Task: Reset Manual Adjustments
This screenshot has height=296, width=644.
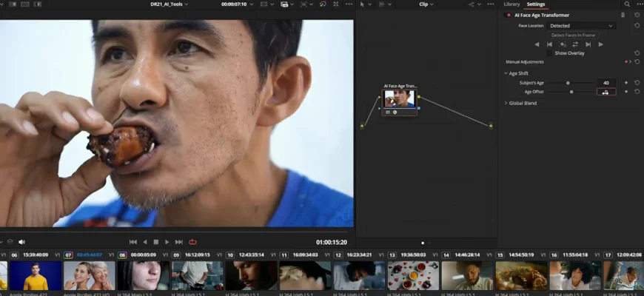Action: [x=637, y=62]
